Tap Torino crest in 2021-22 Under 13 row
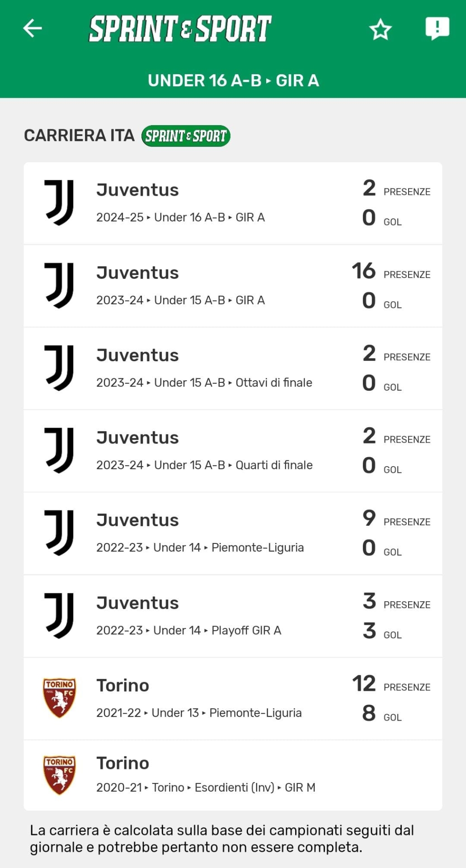466x868 pixels. pyautogui.click(x=59, y=698)
